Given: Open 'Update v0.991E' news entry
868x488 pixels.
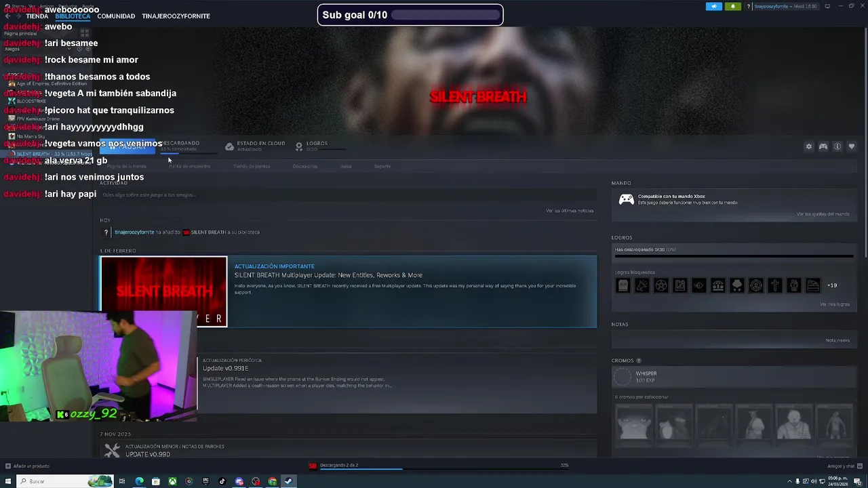Looking at the screenshot, I should point(226,368).
